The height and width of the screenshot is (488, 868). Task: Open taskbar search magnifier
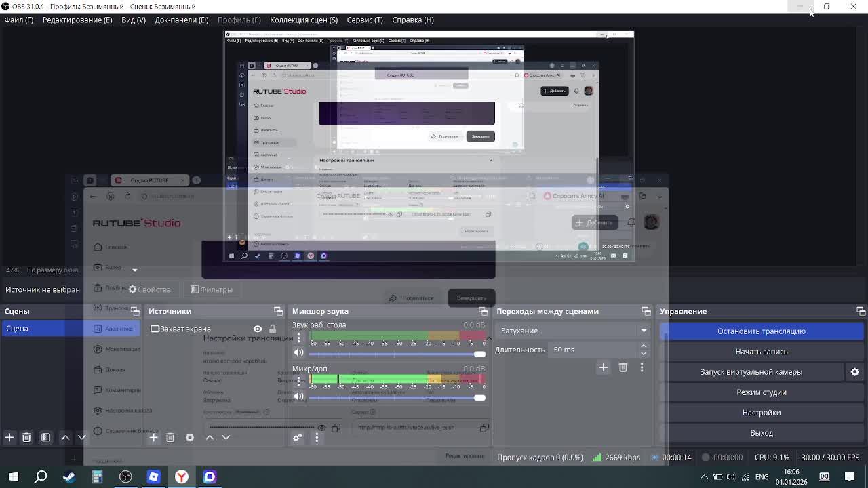coord(41,477)
